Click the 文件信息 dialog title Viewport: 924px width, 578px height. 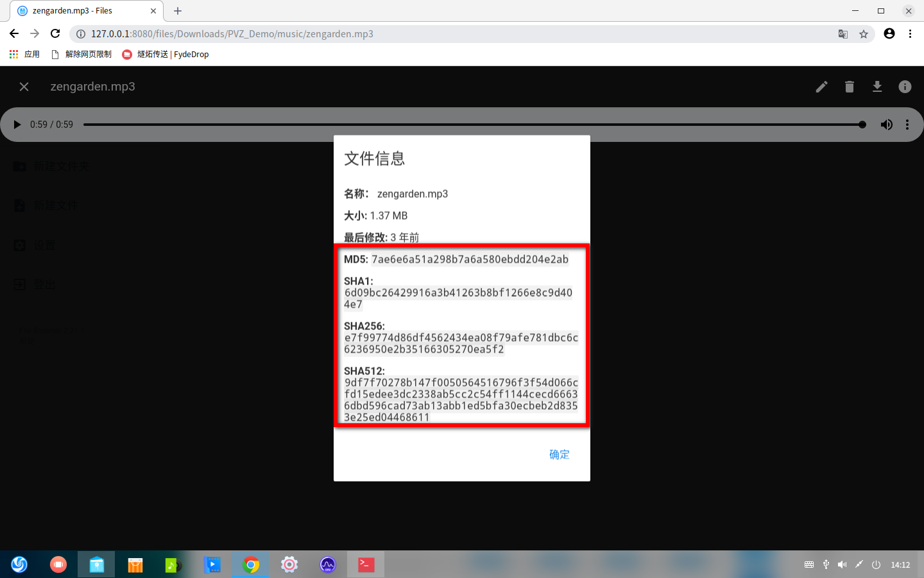[375, 159]
